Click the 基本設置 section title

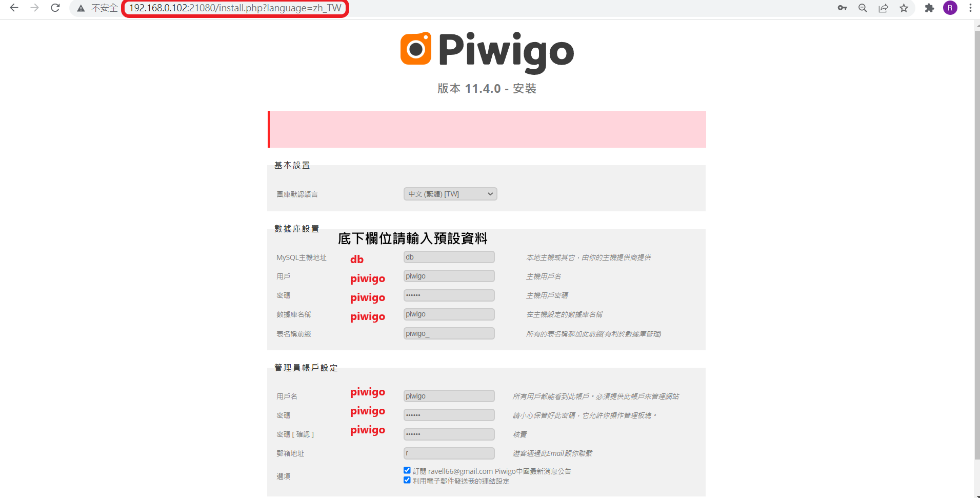(x=292, y=165)
